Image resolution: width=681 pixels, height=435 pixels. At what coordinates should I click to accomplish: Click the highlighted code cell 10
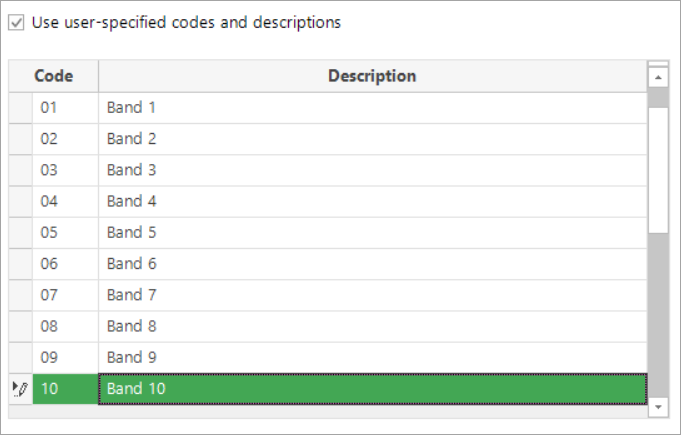click(x=65, y=389)
